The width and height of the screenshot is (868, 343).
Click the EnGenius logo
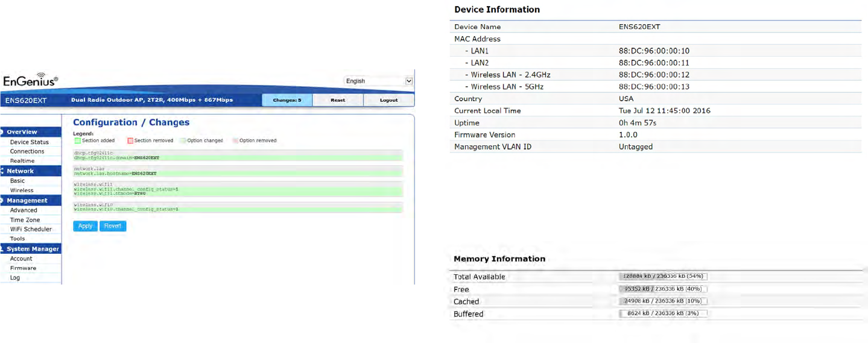click(31, 81)
